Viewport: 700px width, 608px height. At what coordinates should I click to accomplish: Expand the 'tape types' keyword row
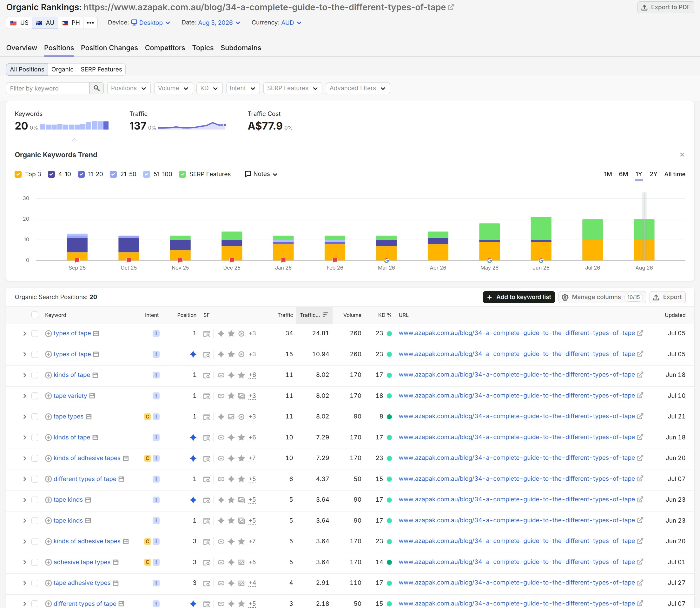pos(24,417)
